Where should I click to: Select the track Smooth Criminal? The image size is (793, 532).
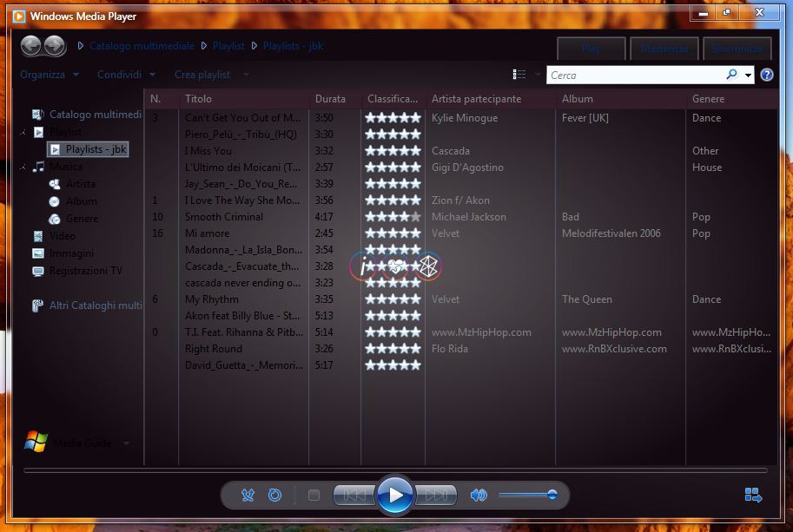224,217
